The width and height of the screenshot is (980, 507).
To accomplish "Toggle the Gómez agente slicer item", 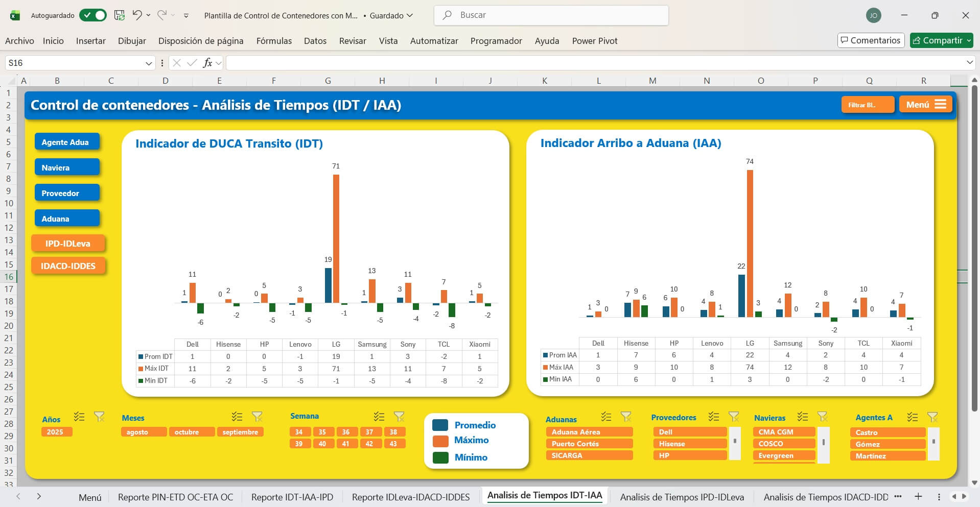I will (x=888, y=444).
